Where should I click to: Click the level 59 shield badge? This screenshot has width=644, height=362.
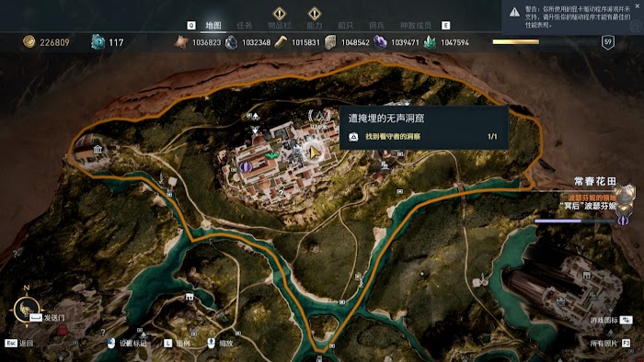[608, 42]
